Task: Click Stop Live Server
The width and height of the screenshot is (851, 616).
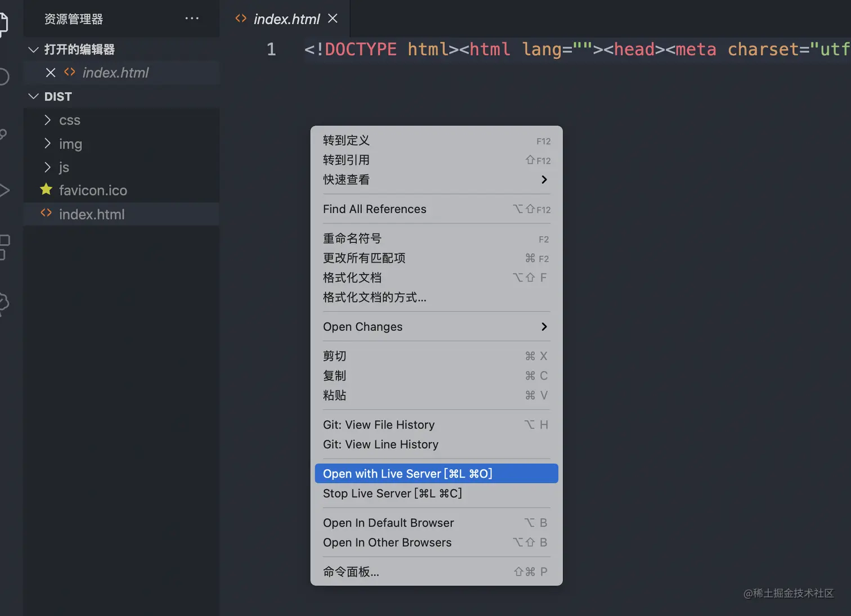Action: click(436, 493)
